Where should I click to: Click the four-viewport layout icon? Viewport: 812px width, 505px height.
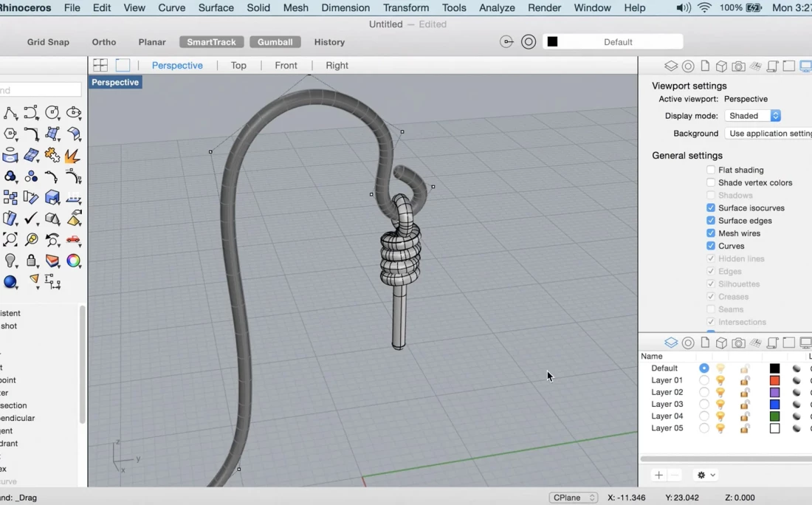point(100,65)
